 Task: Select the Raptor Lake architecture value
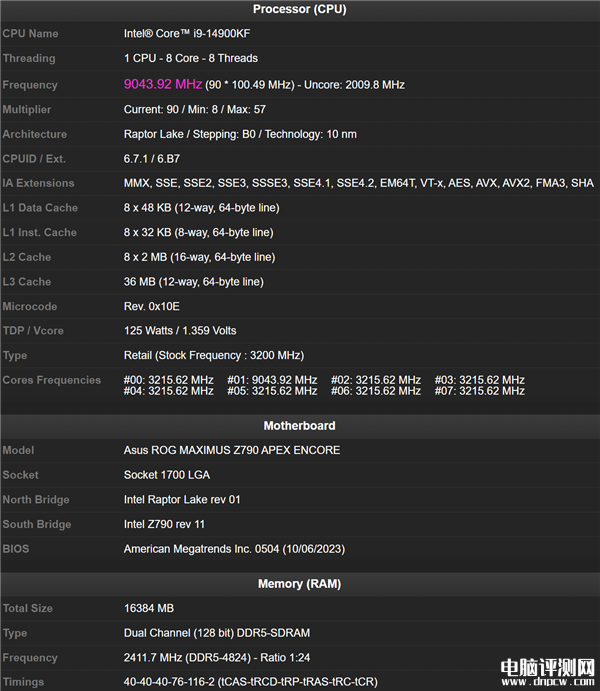[x=240, y=134]
